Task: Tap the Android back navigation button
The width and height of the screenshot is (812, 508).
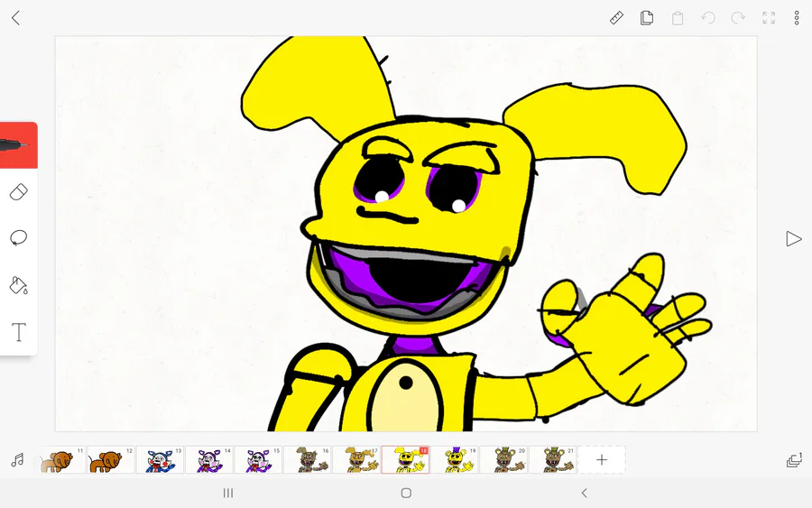Action: (x=584, y=493)
